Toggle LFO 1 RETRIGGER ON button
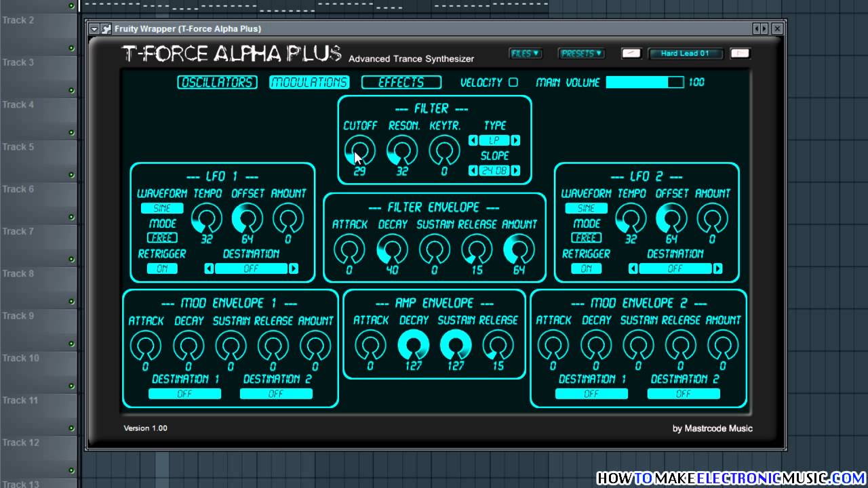The image size is (868, 488). [162, 268]
